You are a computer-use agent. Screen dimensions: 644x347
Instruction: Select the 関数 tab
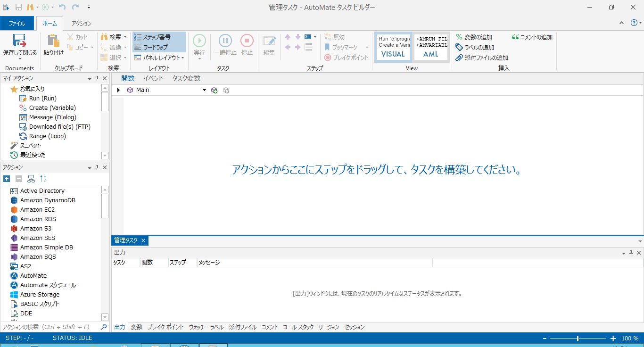pyautogui.click(x=128, y=78)
